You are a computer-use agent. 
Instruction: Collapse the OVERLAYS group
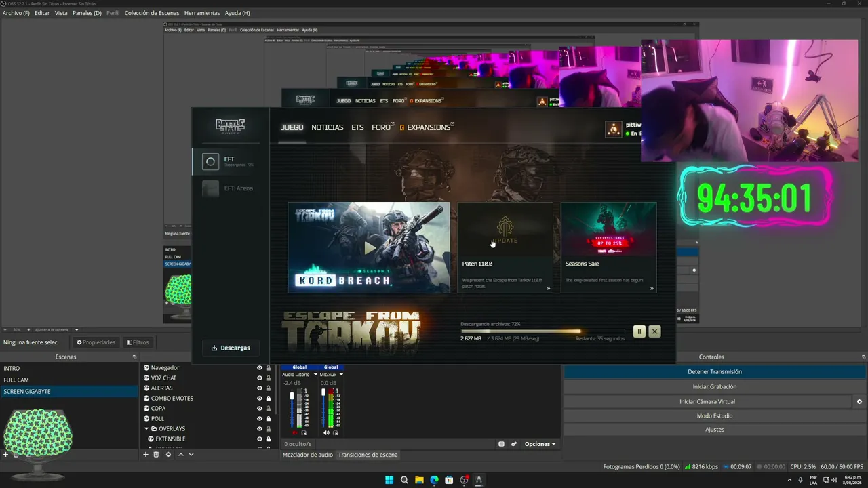[x=146, y=429]
